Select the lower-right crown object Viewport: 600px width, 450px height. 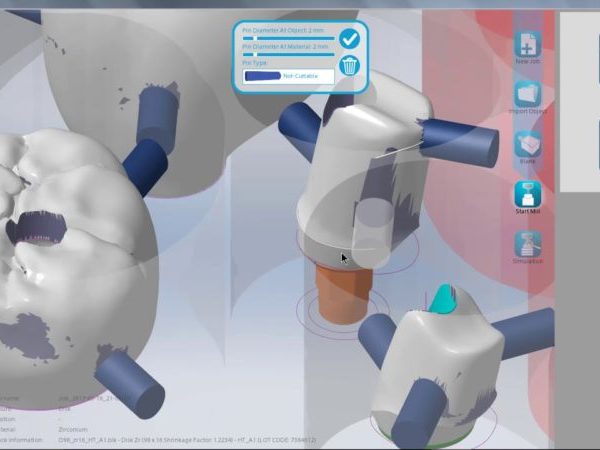(440, 370)
